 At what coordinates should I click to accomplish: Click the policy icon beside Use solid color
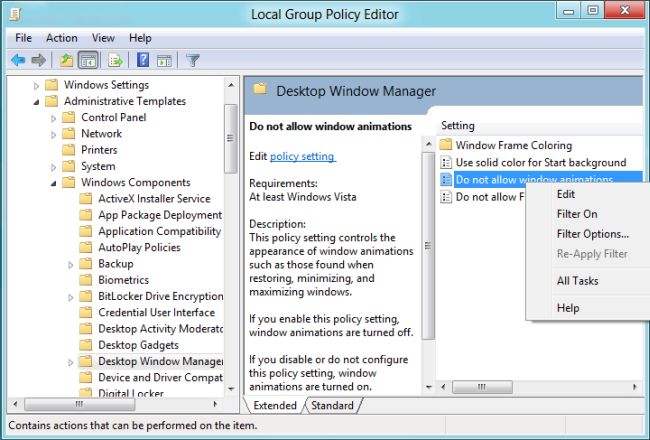tap(446, 162)
